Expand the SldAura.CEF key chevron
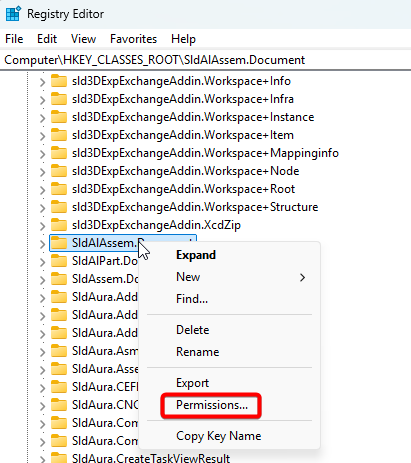411x463 pixels. coord(42,388)
